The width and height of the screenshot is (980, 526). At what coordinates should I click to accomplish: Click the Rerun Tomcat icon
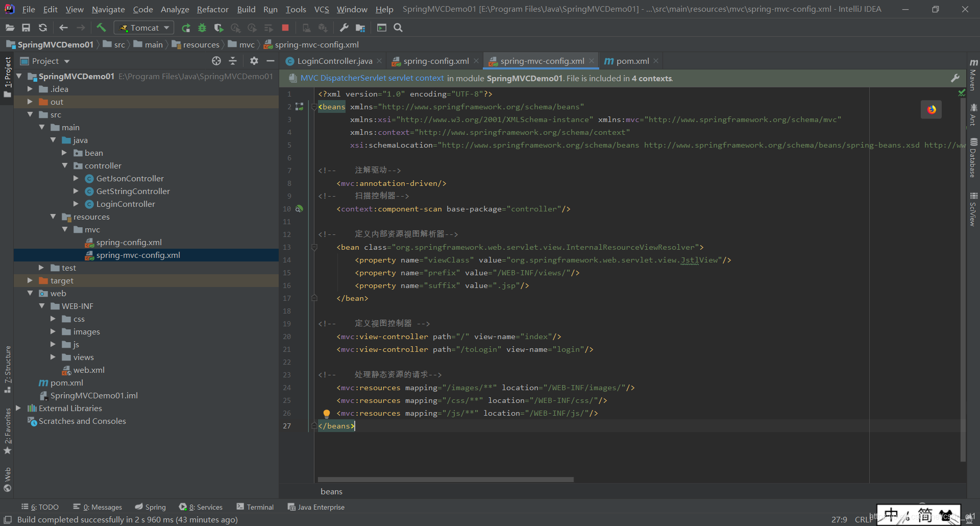pyautogui.click(x=186, y=28)
